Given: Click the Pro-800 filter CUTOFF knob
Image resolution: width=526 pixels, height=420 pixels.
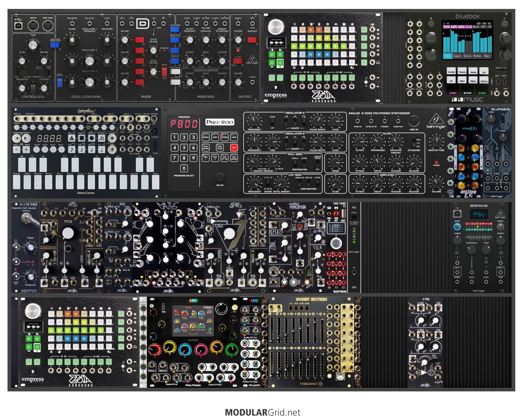Looking at the screenshot, I should pyautogui.click(x=360, y=141).
